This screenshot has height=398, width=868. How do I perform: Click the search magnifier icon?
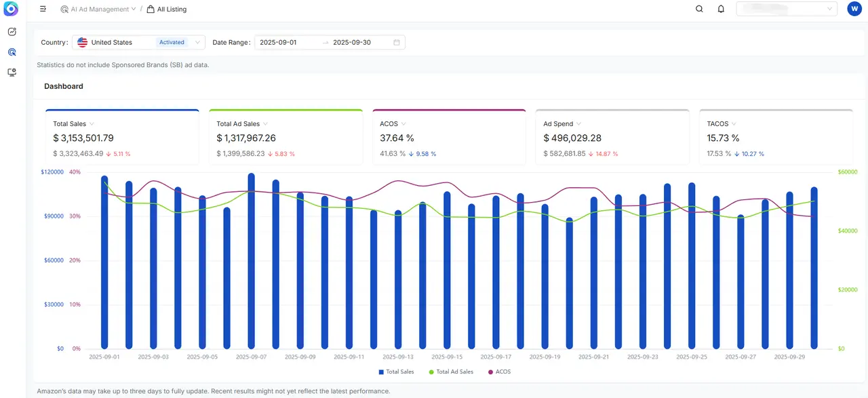pyautogui.click(x=699, y=9)
